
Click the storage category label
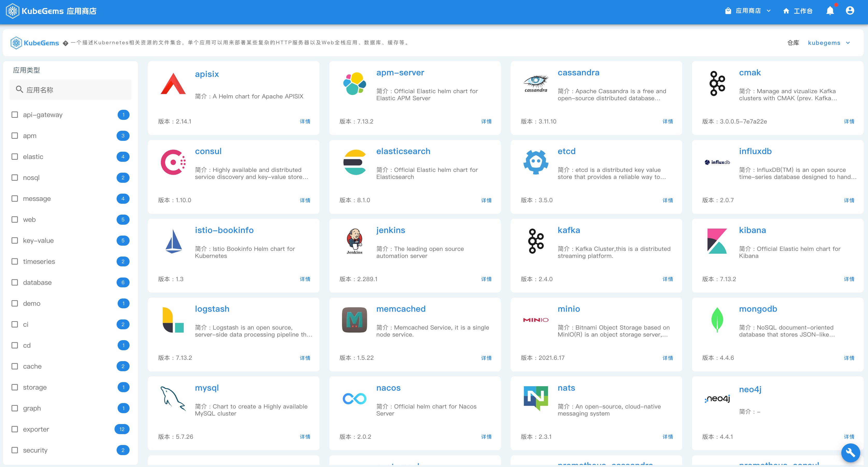pos(35,388)
